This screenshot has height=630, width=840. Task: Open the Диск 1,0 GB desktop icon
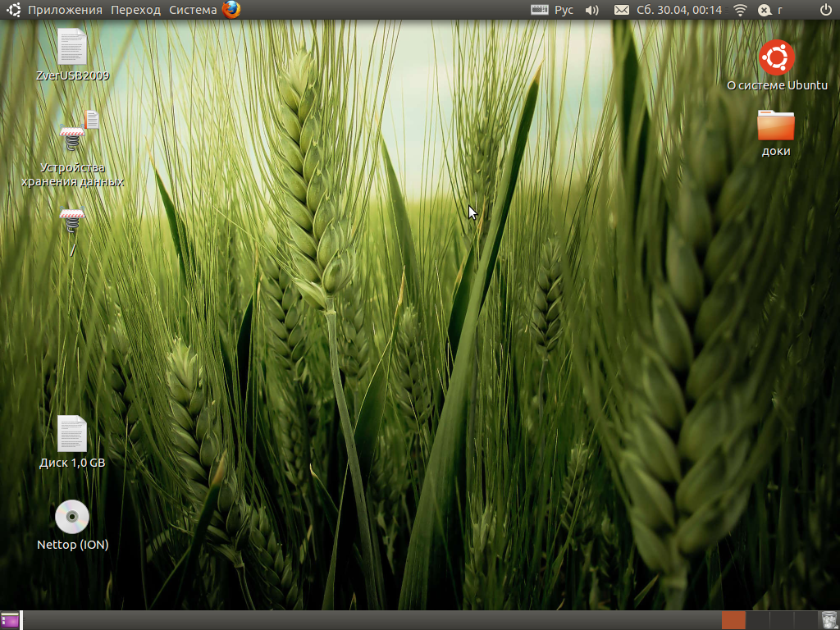tap(71, 433)
